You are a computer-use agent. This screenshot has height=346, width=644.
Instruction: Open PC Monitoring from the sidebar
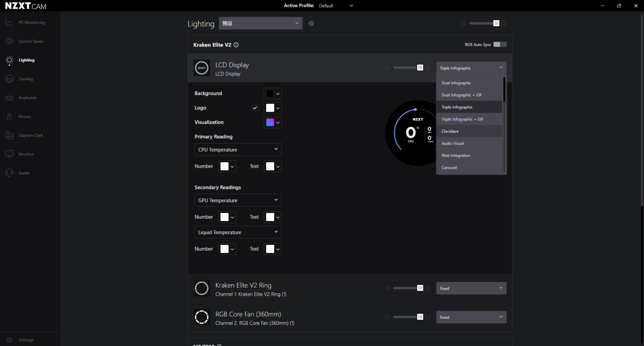click(31, 23)
